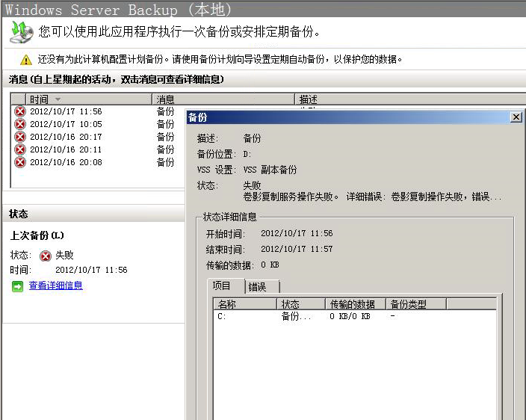The height and width of the screenshot is (420, 526).
Task: Click the 备份 message text at 10:05 row
Action: (x=165, y=124)
